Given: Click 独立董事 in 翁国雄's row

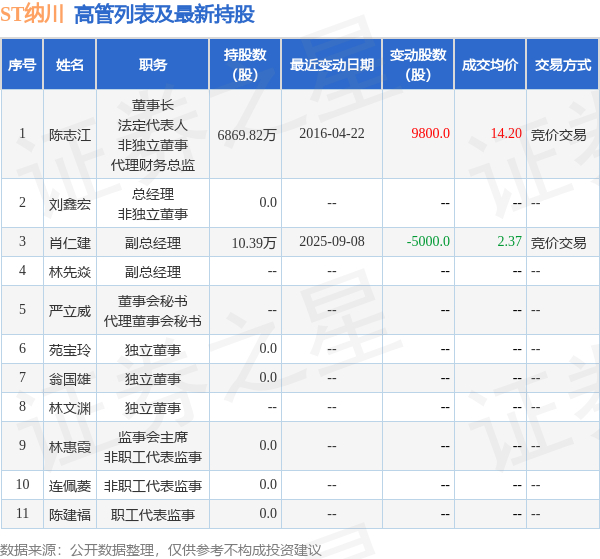Looking at the screenshot, I should pyautogui.click(x=153, y=379).
